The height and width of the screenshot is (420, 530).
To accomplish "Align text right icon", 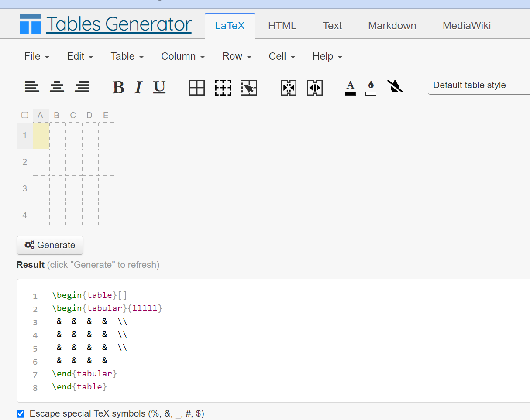I will (x=82, y=87).
